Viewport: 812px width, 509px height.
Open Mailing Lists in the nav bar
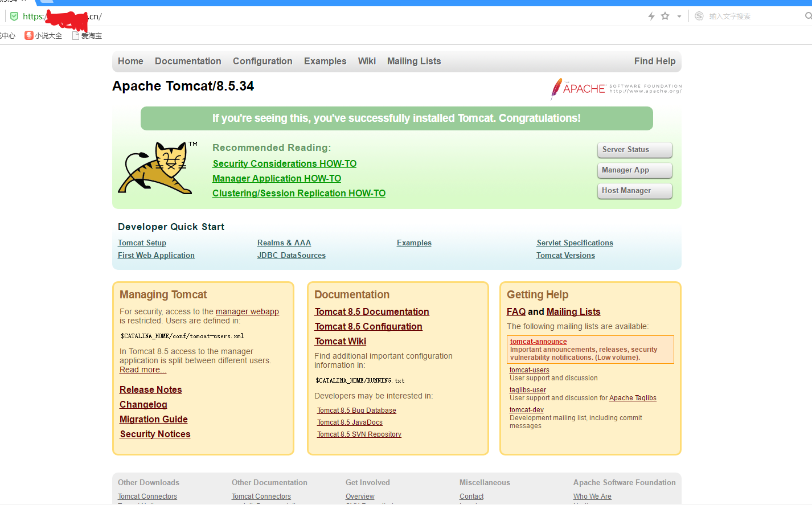414,61
